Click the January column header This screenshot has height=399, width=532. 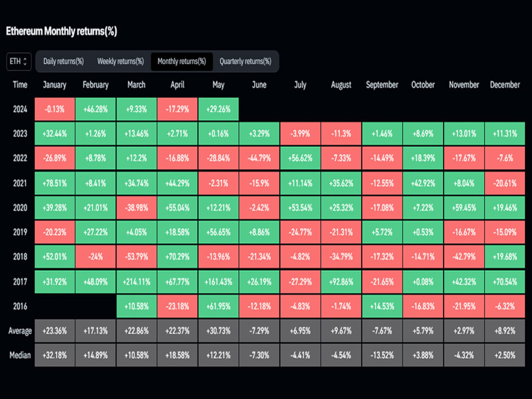pyautogui.click(x=55, y=85)
